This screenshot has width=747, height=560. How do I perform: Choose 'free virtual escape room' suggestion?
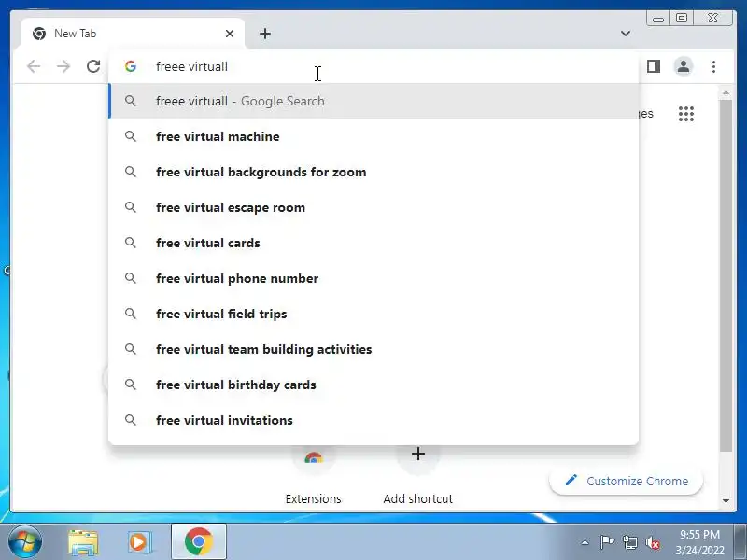pyautogui.click(x=373, y=207)
